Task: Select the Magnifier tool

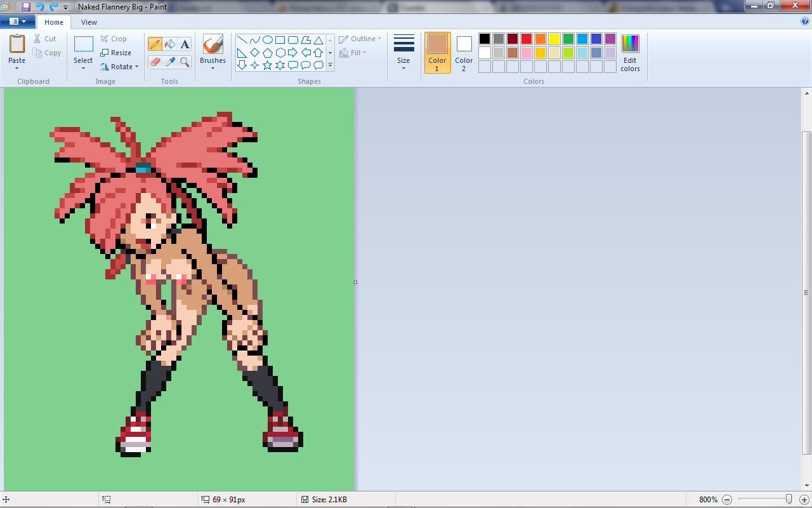Action: coord(185,62)
